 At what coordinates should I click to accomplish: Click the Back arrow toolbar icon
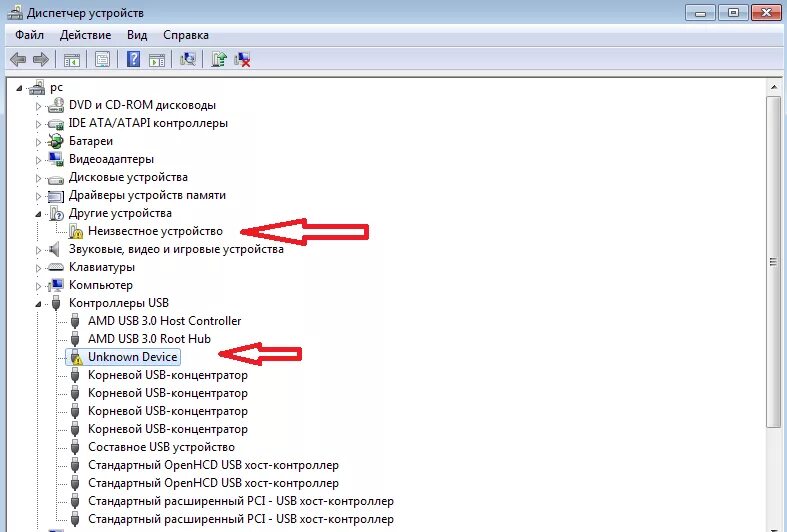click(x=18, y=60)
